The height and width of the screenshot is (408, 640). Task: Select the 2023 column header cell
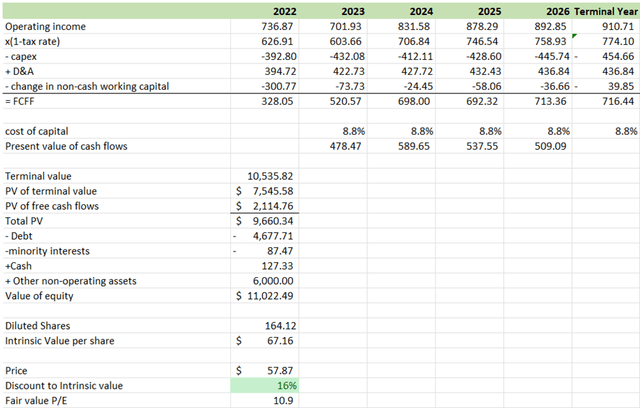[333, 11]
